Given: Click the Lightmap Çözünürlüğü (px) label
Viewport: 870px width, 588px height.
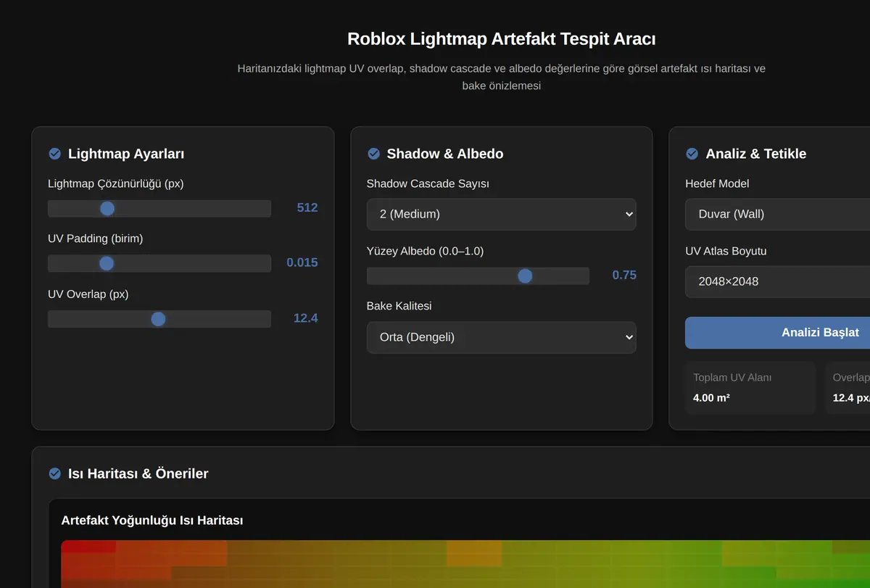Looking at the screenshot, I should point(116,184).
